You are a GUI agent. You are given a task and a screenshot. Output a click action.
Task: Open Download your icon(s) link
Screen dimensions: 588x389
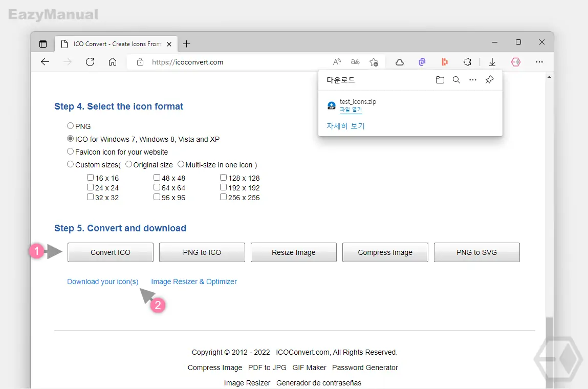tap(103, 282)
